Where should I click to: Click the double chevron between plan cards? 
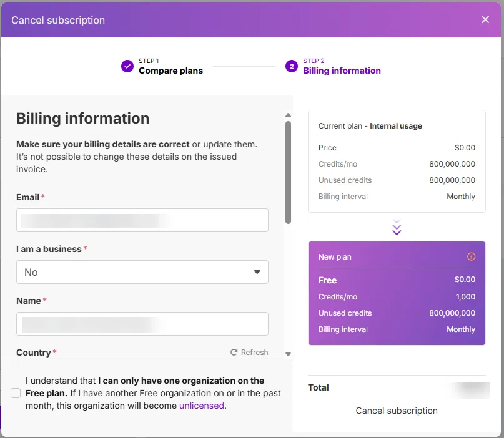click(397, 227)
